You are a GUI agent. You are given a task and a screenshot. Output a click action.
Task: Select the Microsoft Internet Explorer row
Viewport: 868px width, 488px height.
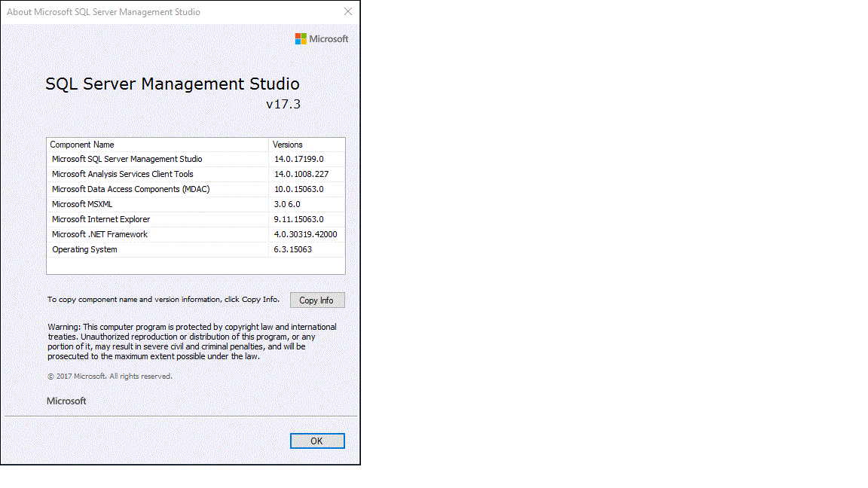[196, 219]
